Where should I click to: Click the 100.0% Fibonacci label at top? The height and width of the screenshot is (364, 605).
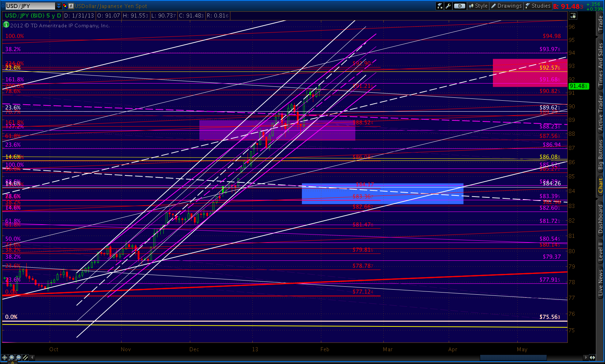15,36
